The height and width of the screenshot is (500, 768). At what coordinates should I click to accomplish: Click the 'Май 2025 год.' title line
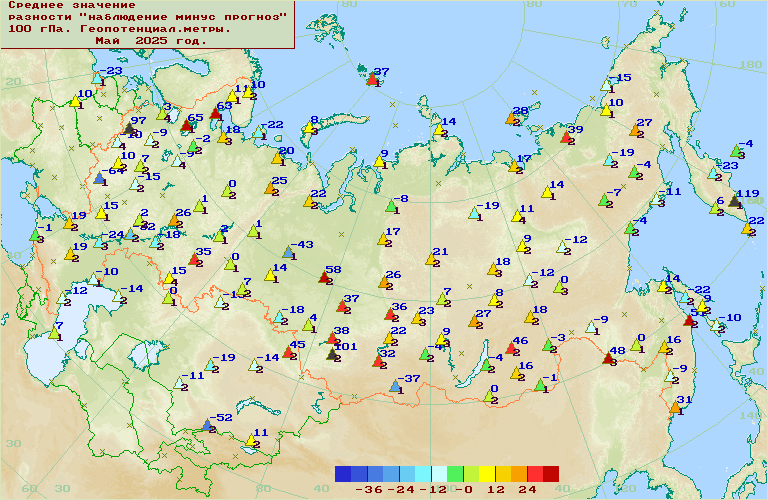[151, 41]
